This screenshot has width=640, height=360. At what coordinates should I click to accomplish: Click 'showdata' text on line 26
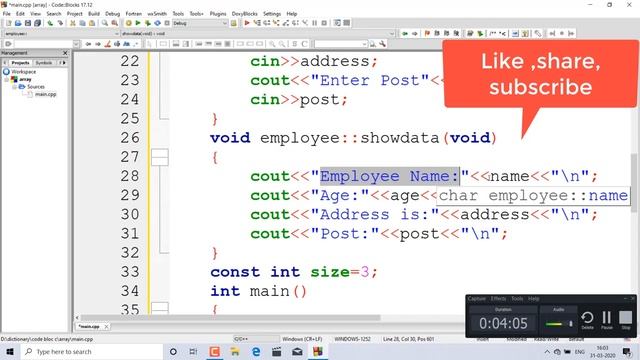(x=399, y=138)
